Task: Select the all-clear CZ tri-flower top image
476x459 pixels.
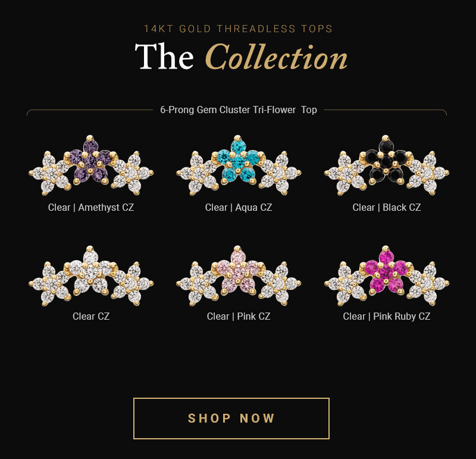Action: pos(91,276)
